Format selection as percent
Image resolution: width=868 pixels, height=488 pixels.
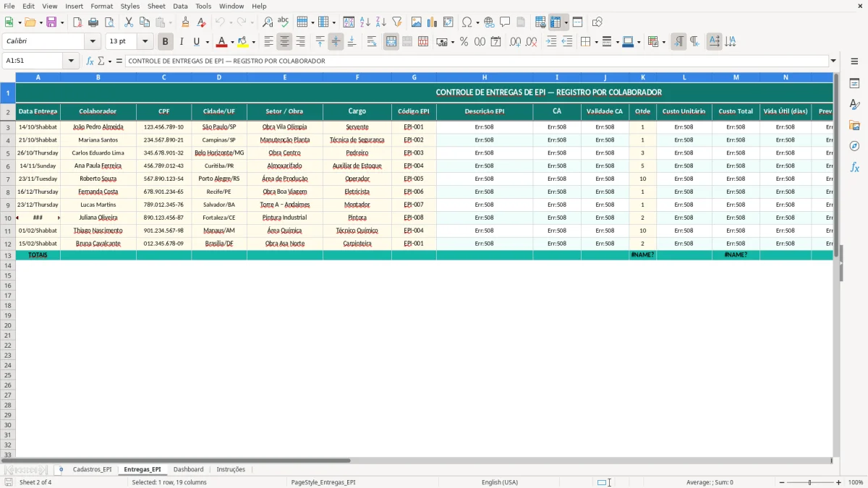[x=464, y=41]
